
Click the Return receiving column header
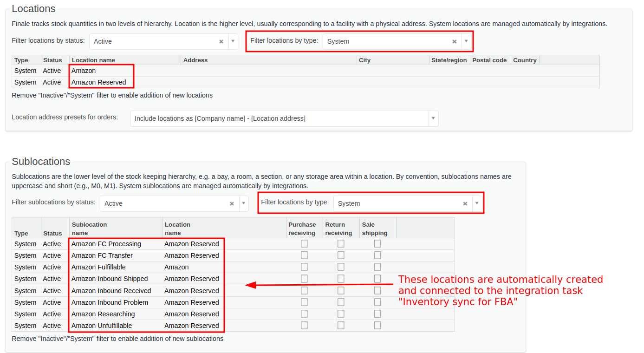(341, 228)
